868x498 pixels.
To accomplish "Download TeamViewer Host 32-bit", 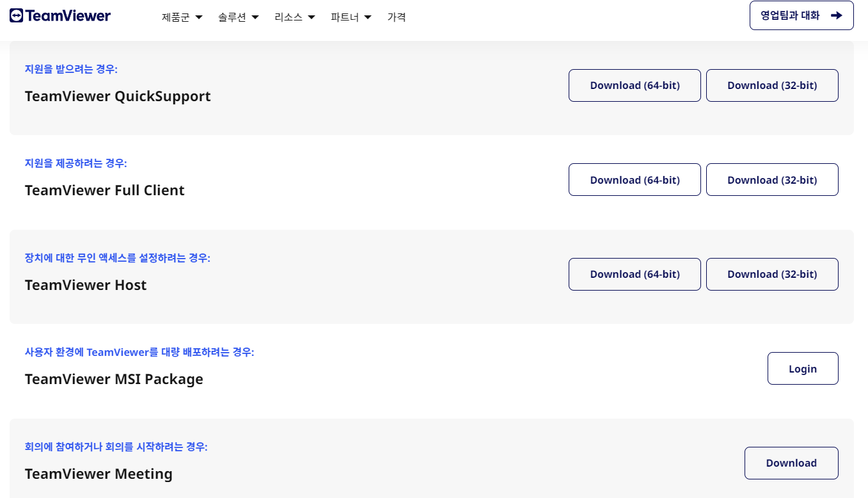I will (x=772, y=274).
